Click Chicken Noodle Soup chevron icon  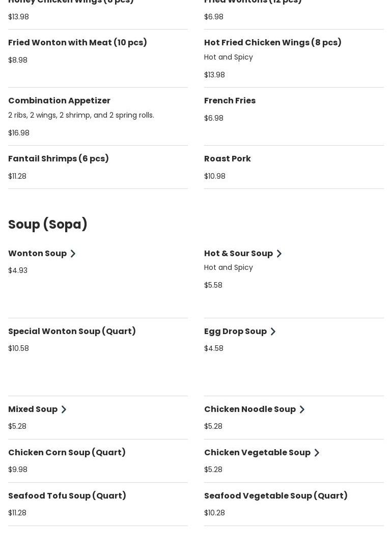tap(302, 409)
